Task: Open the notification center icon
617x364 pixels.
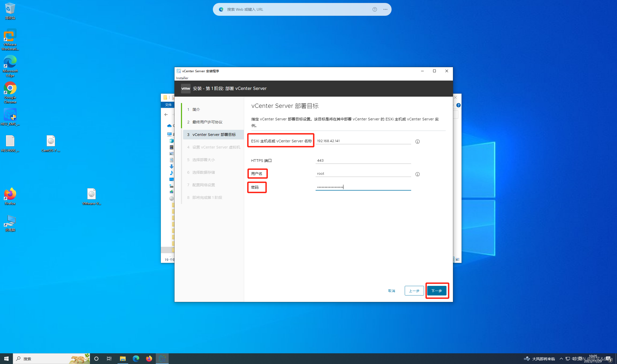Action: pos(608,359)
